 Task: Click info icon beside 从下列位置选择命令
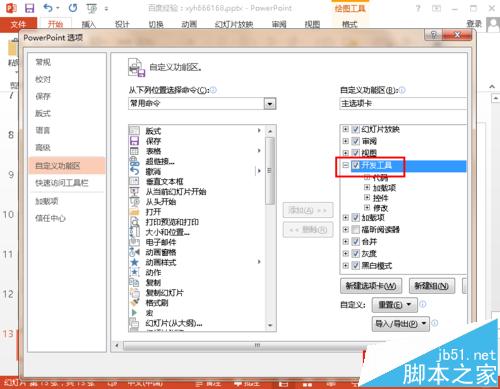pos(213,90)
